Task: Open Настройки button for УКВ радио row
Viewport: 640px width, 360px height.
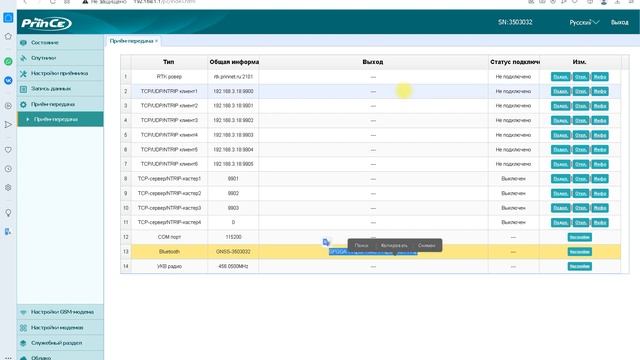Action: [580, 267]
